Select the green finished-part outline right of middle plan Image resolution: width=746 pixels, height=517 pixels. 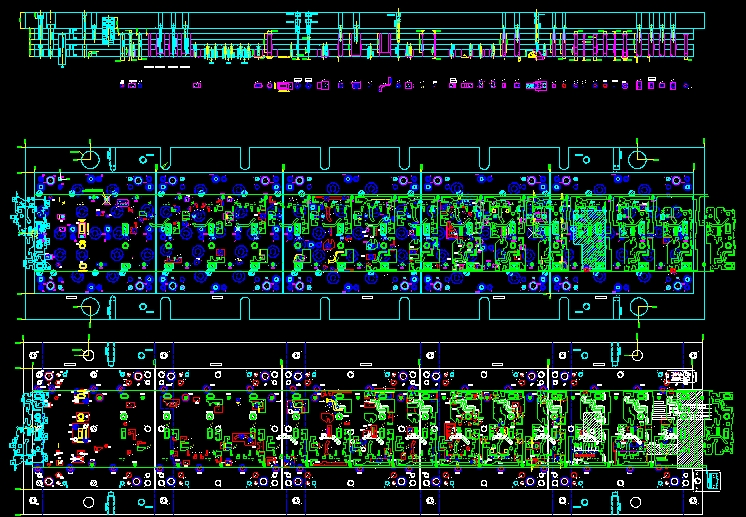coord(720,239)
